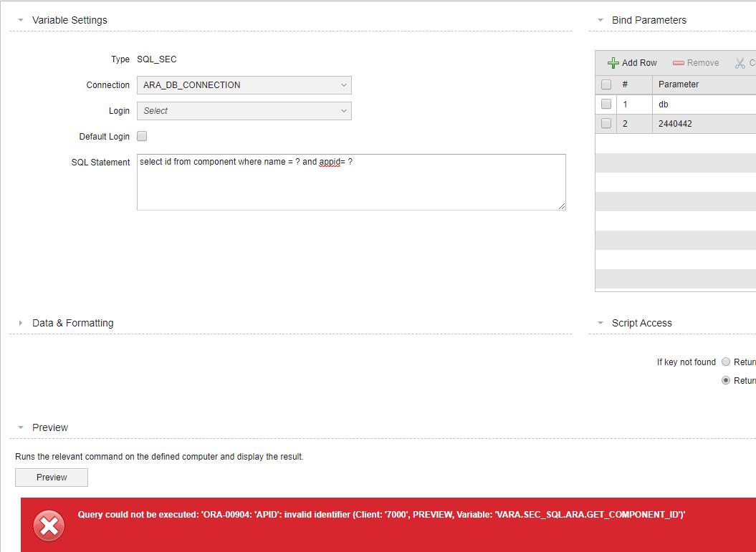
Task: Click inside the SQL Statement text area
Action: pyautogui.click(x=350, y=182)
